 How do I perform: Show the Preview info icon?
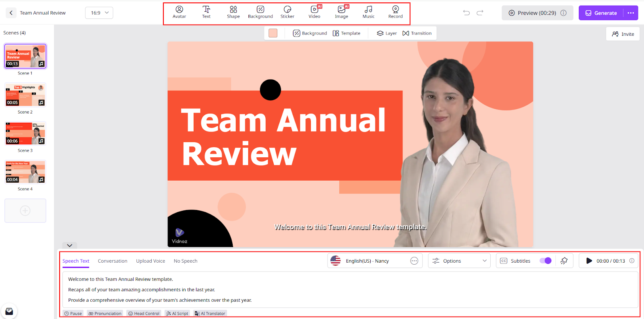pyautogui.click(x=563, y=13)
